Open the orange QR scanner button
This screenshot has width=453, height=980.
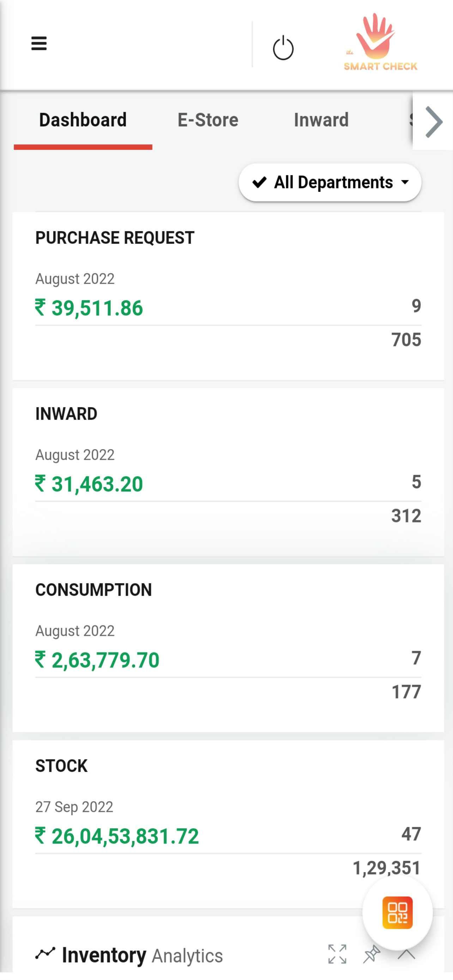click(x=398, y=912)
